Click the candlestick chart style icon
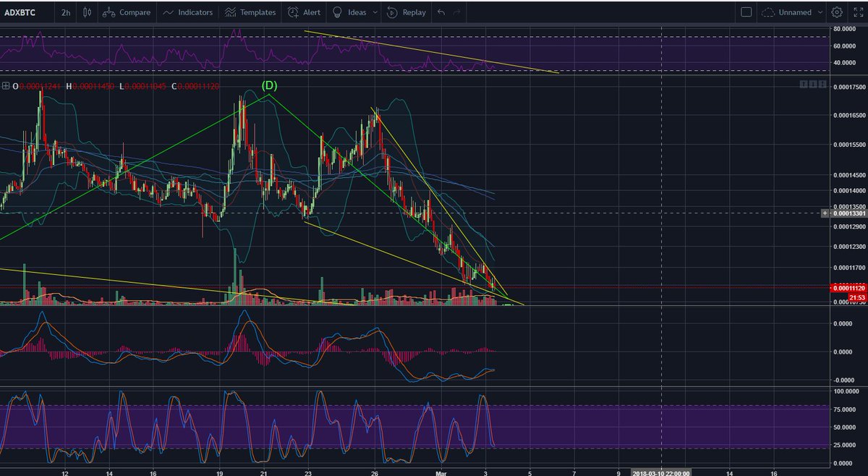The width and height of the screenshot is (868, 476). click(87, 12)
